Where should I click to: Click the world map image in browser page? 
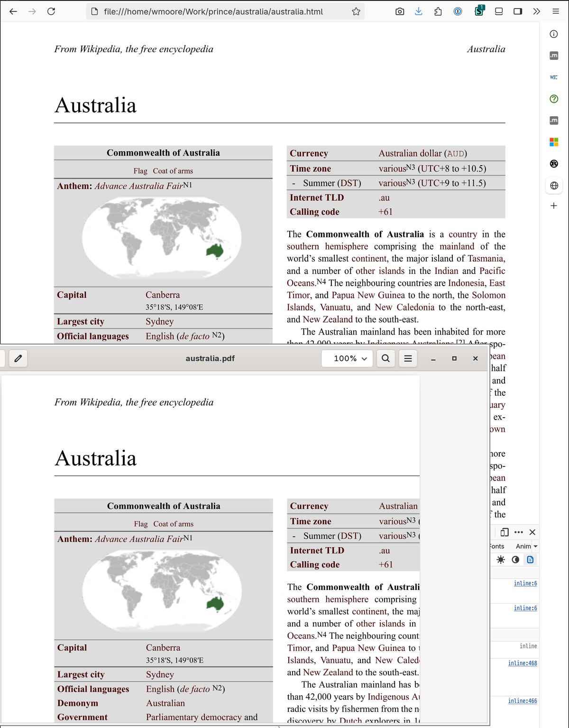point(162,238)
